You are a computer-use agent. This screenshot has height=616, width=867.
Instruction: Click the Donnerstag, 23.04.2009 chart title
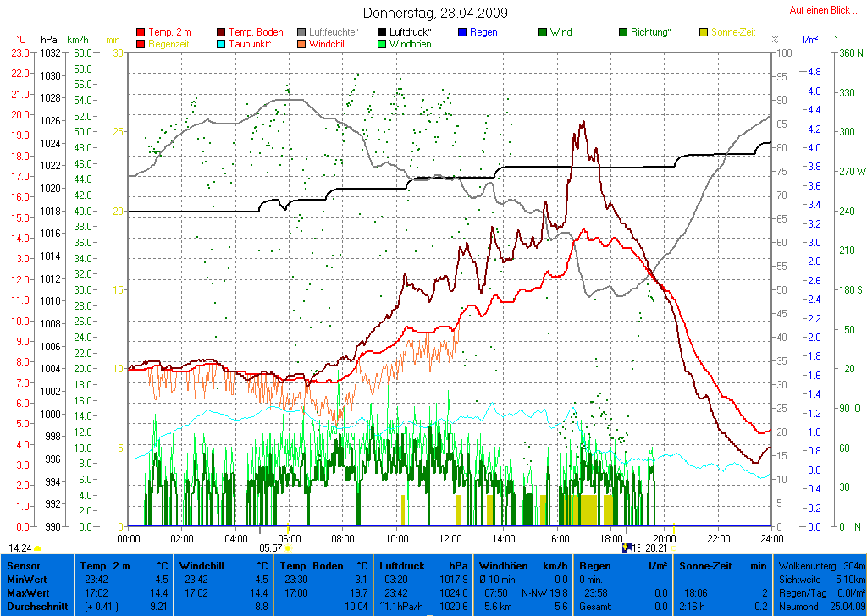[x=435, y=13]
